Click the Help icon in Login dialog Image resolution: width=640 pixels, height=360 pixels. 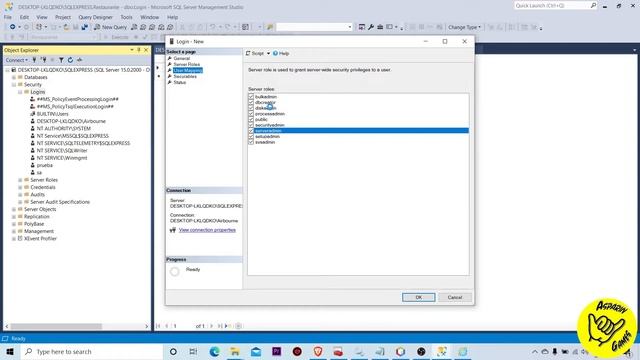[x=275, y=53]
